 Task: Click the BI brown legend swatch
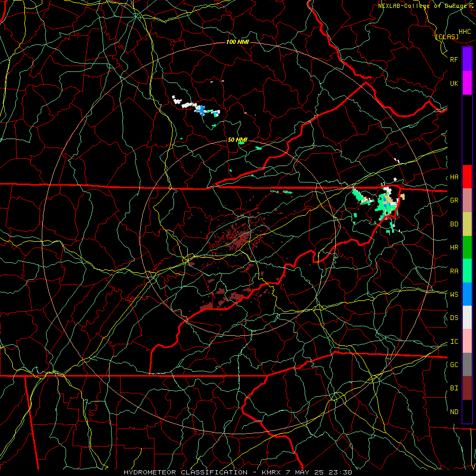tap(467, 388)
